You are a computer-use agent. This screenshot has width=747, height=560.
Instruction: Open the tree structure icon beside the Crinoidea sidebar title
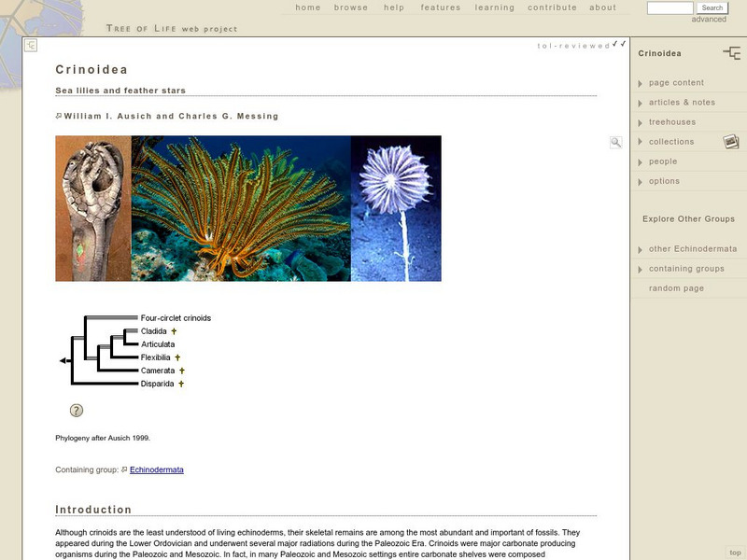click(x=731, y=53)
